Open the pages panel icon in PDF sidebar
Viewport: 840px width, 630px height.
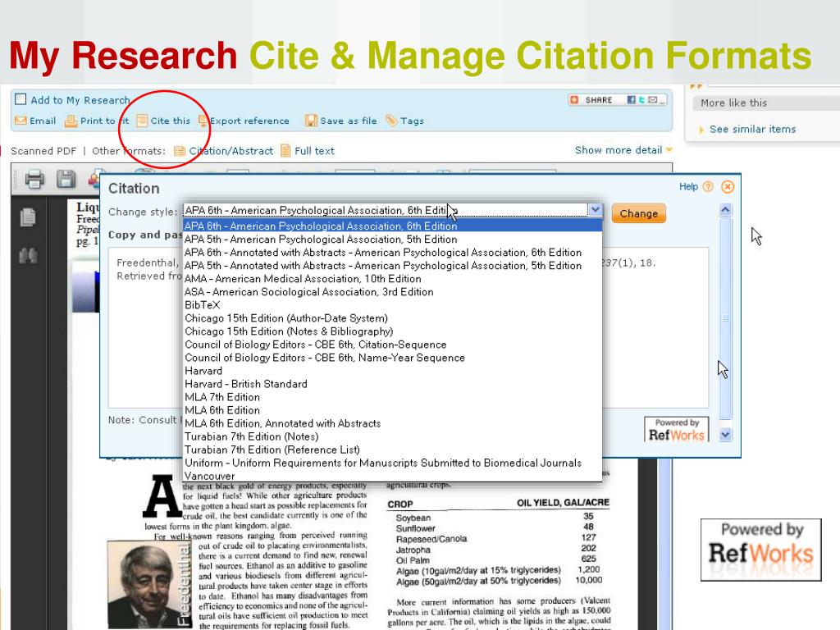coord(28,217)
